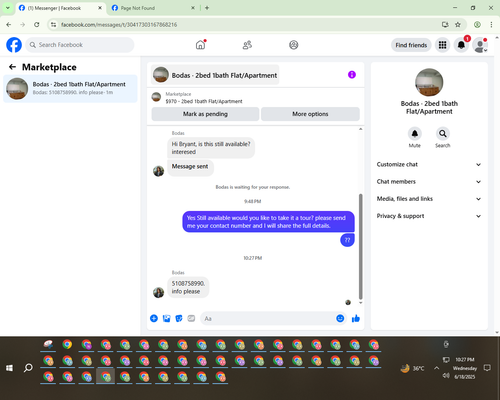
Task: Open Windows Start menu
Action: [x=9, y=368]
